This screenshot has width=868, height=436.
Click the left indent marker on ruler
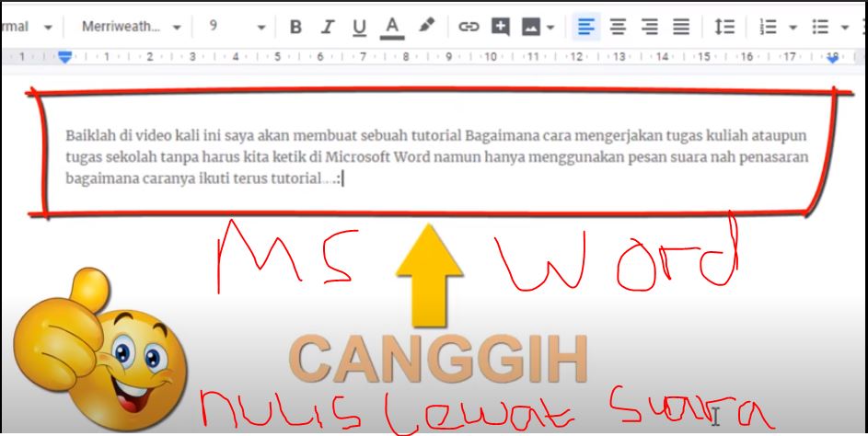pos(65,56)
